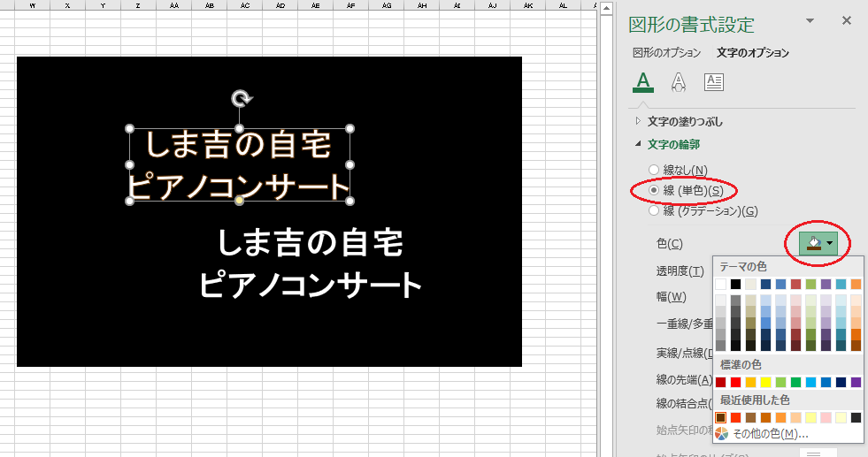Screen dimensions: 868x457
Task: Pick the orange accent in the theme colors top row
Action: 856,284
